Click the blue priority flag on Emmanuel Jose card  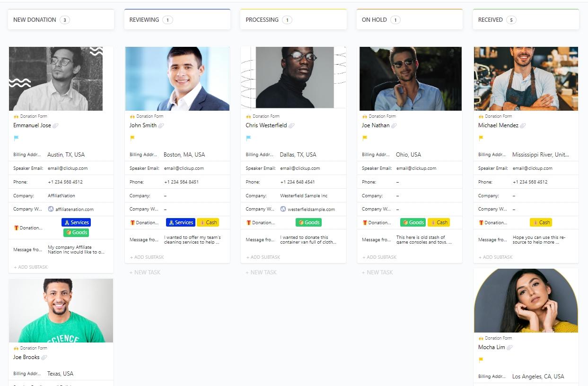(16, 139)
